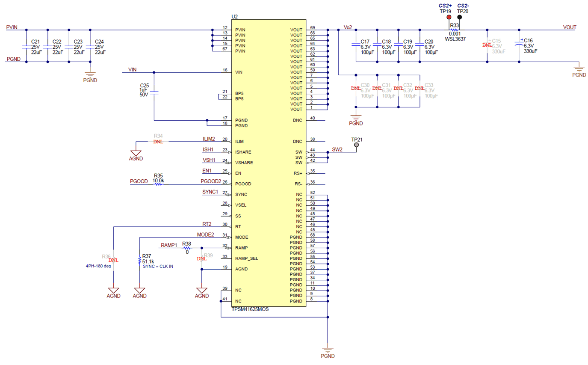This screenshot has height=365, width=588.
Task: Click the PGOOD2 net label
Action: [x=211, y=181]
